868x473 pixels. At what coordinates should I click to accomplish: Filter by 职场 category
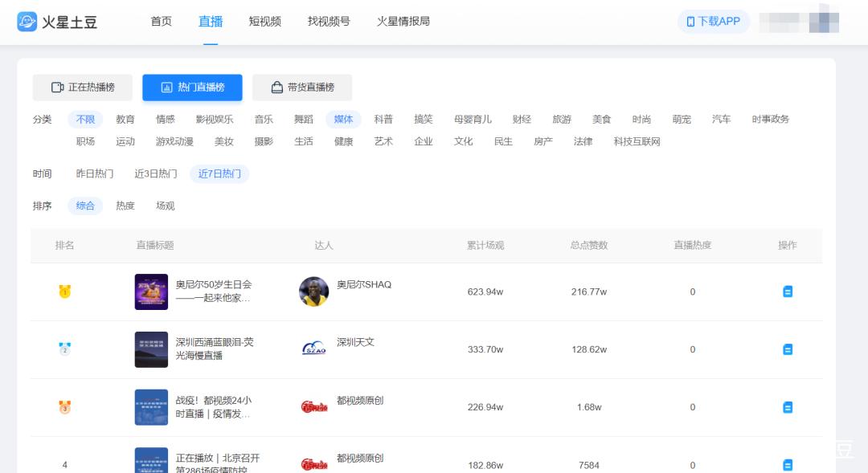tap(85, 141)
